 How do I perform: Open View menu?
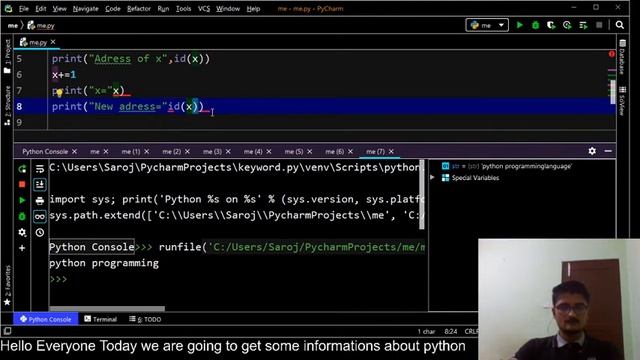[x=59, y=9]
